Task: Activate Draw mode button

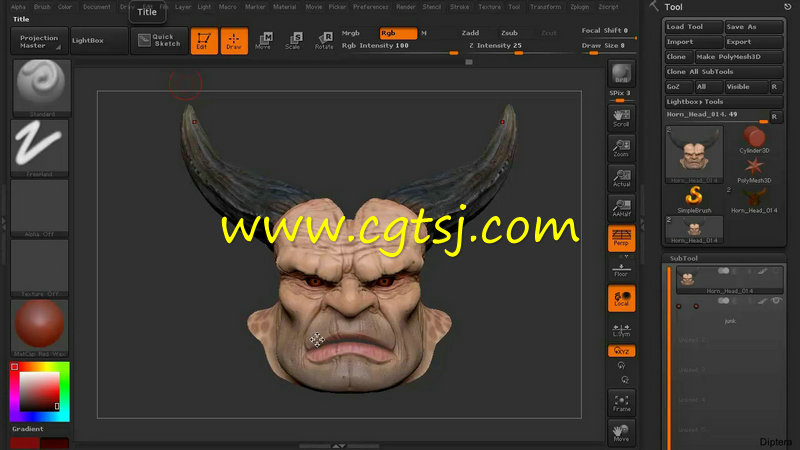Action: [x=234, y=40]
